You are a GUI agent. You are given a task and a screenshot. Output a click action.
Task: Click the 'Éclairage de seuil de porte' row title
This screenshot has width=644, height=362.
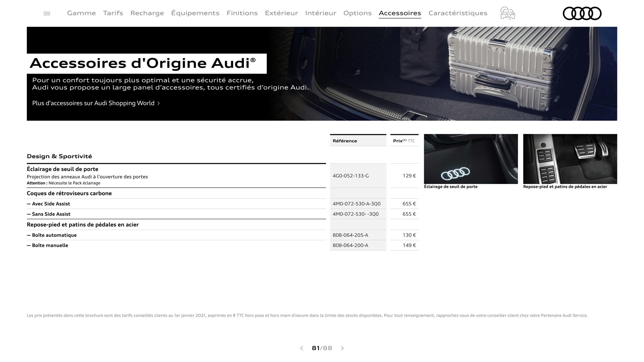coord(62,169)
